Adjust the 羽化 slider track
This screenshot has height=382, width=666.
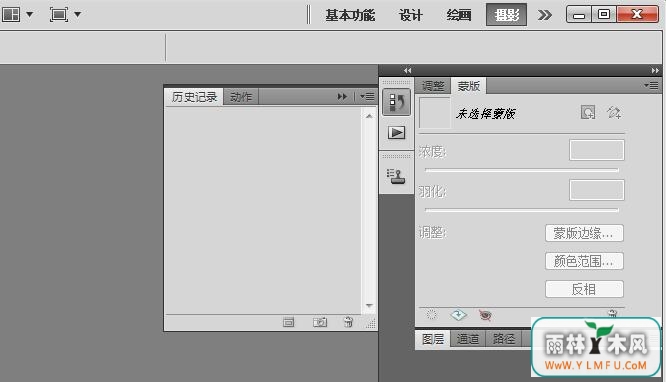click(x=522, y=210)
